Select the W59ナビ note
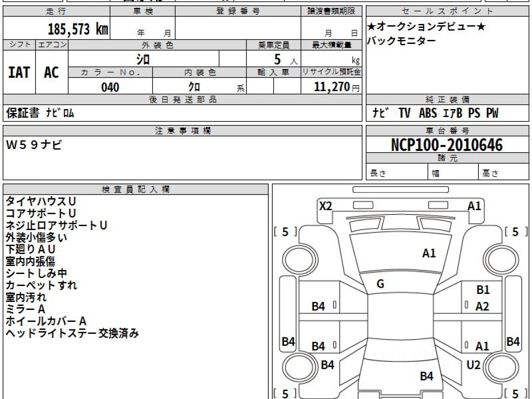 [34, 145]
